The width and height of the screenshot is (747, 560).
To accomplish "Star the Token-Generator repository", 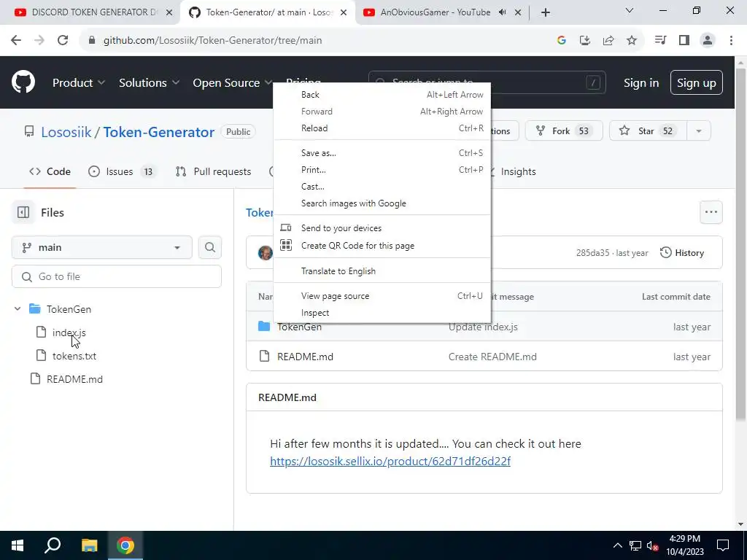I will 649,131.
